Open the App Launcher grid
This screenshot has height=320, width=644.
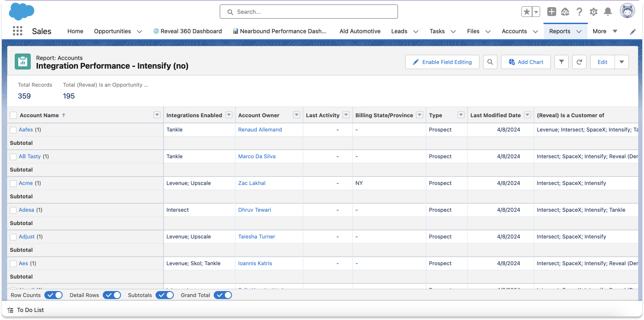tap(17, 31)
